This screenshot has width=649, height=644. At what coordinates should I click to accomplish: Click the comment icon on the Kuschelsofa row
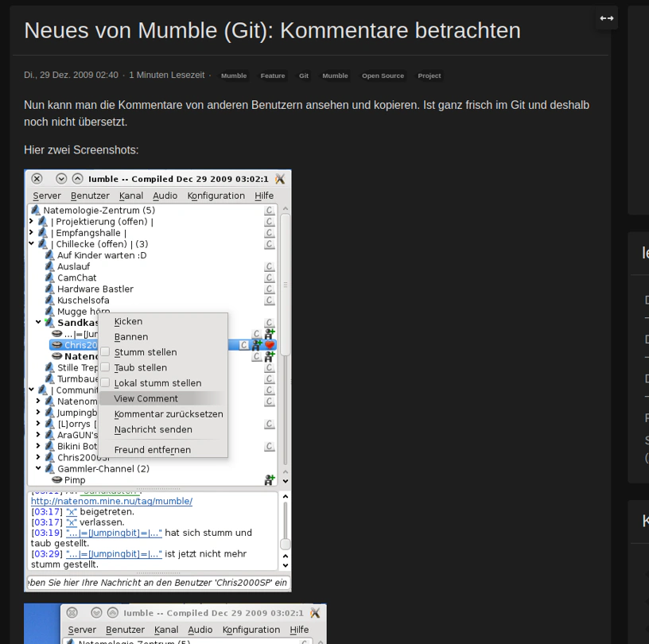(270, 300)
